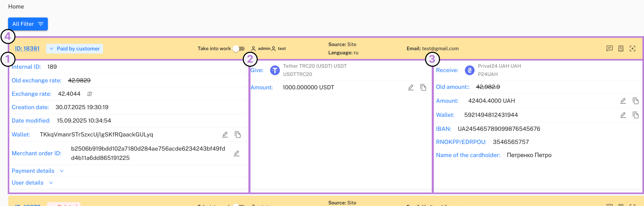
Task: Edit the 1000 USDT give amount
Action: (x=411, y=87)
